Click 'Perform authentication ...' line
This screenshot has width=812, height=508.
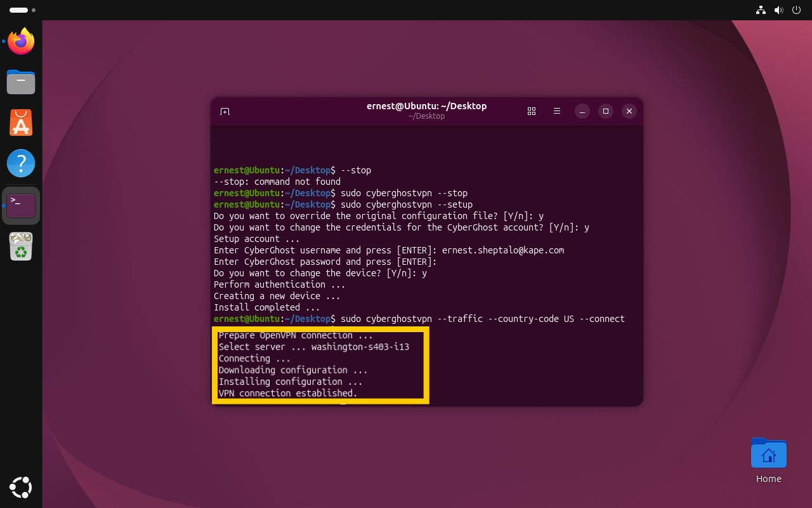(280, 284)
